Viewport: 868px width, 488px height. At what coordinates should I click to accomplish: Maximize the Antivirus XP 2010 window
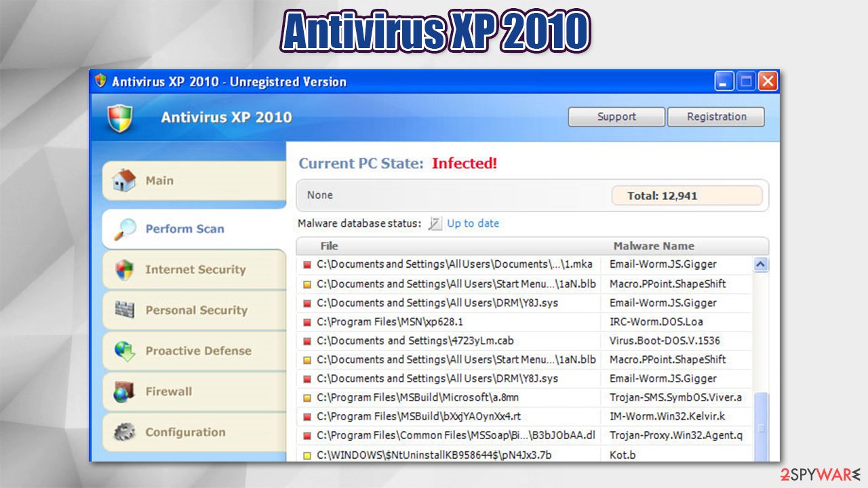pyautogui.click(x=746, y=82)
